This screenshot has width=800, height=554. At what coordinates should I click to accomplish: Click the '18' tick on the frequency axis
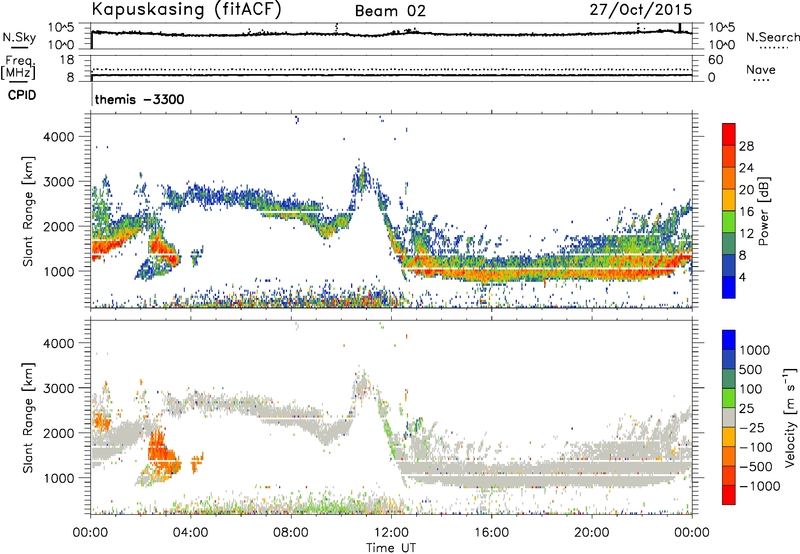click(x=66, y=60)
